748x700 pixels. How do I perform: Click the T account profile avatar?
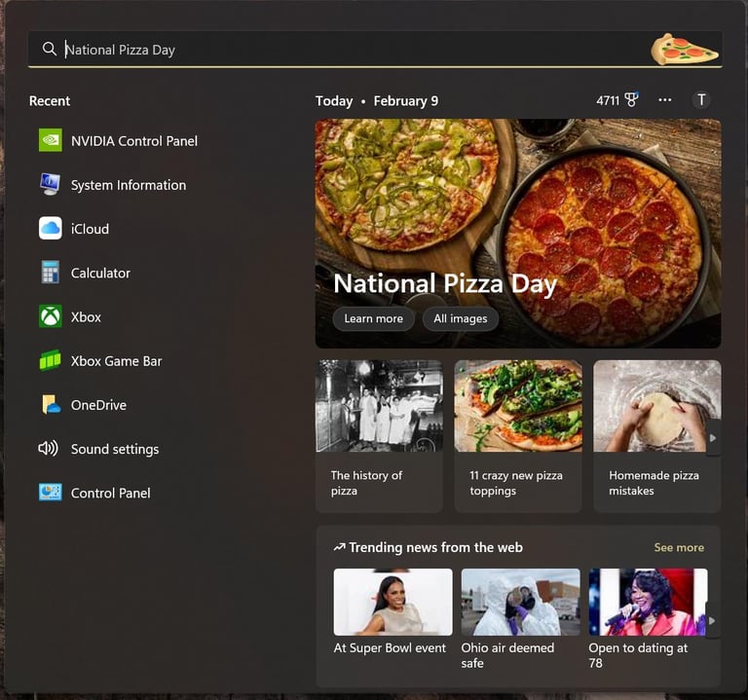701,100
